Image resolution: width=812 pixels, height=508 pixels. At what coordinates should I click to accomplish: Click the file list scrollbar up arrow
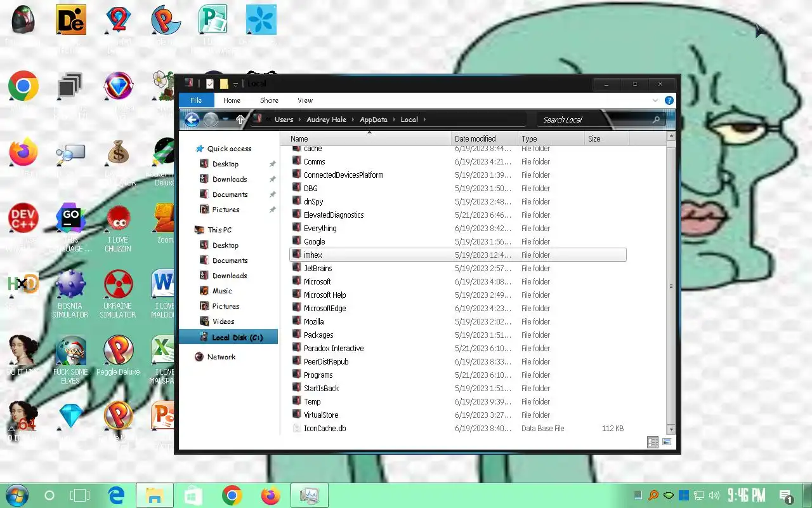[671, 137]
